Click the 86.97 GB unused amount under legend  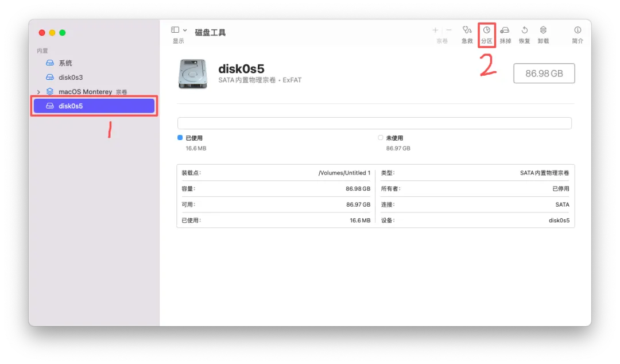click(x=398, y=148)
